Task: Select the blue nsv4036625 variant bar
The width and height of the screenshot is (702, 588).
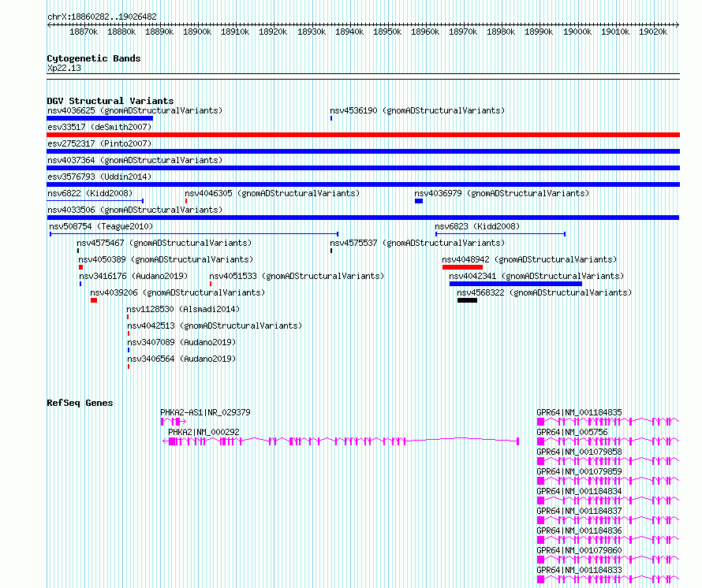Action: pyautogui.click(x=100, y=118)
